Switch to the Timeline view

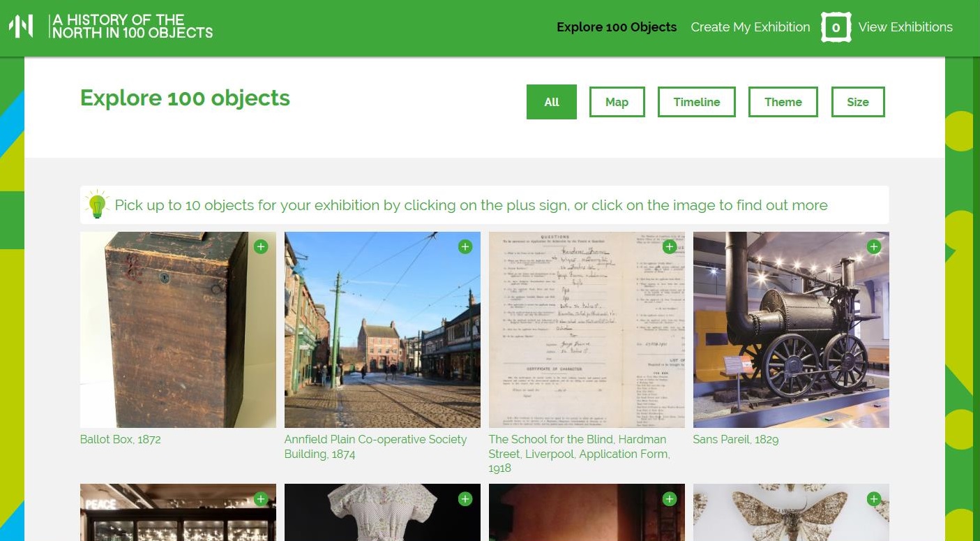tap(697, 102)
